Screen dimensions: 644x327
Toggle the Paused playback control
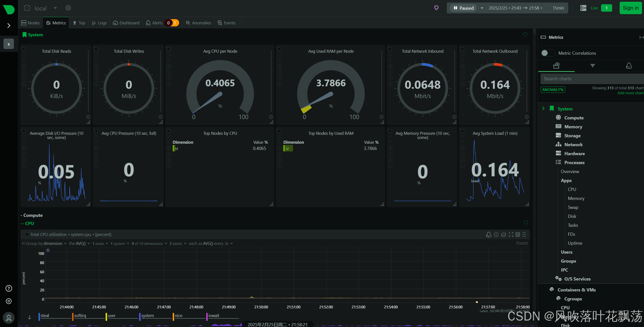tap(463, 8)
